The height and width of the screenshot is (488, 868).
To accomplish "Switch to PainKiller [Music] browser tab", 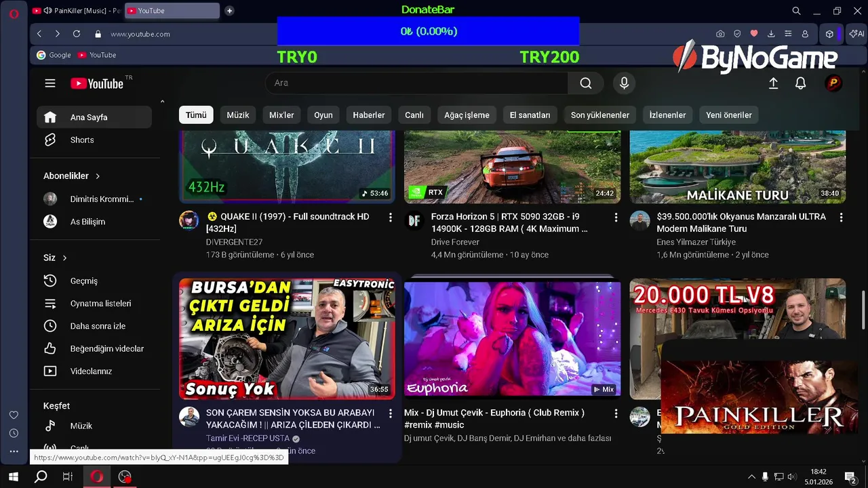I will [77, 11].
